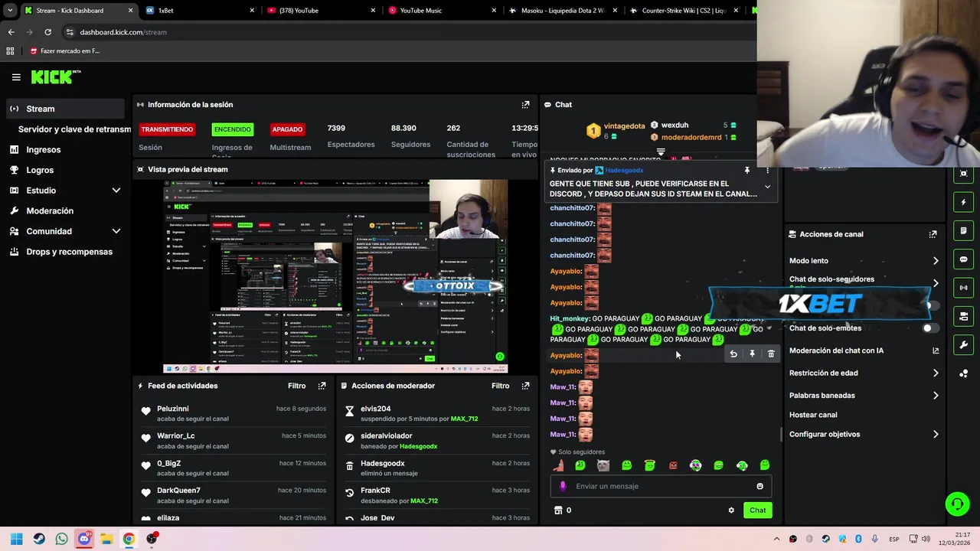Click vintagedota in chat leaderboard
Image resolution: width=980 pixels, height=551 pixels.
(x=624, y=126)
